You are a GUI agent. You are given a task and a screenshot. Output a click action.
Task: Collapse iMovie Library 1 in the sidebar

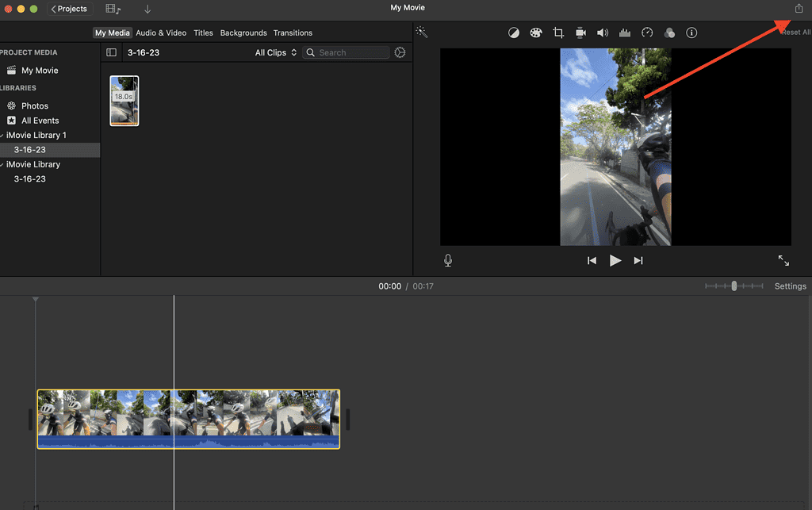tap(3, 135)
